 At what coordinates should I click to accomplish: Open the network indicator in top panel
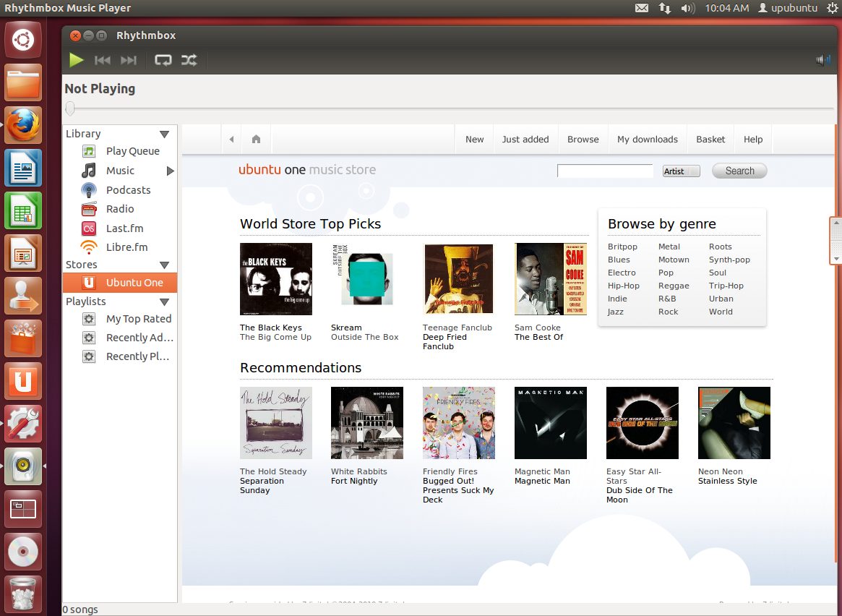[665, 8]
